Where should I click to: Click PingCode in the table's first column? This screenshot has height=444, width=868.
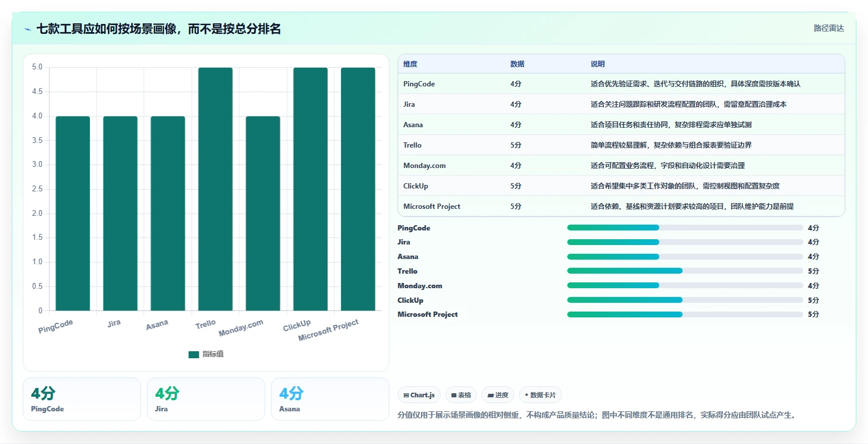point(419,84)
